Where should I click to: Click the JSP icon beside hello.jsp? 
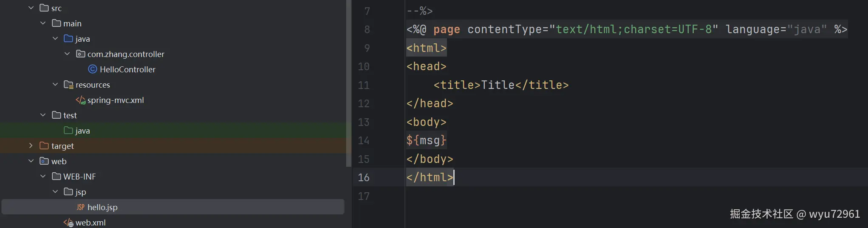pos(80,208)
